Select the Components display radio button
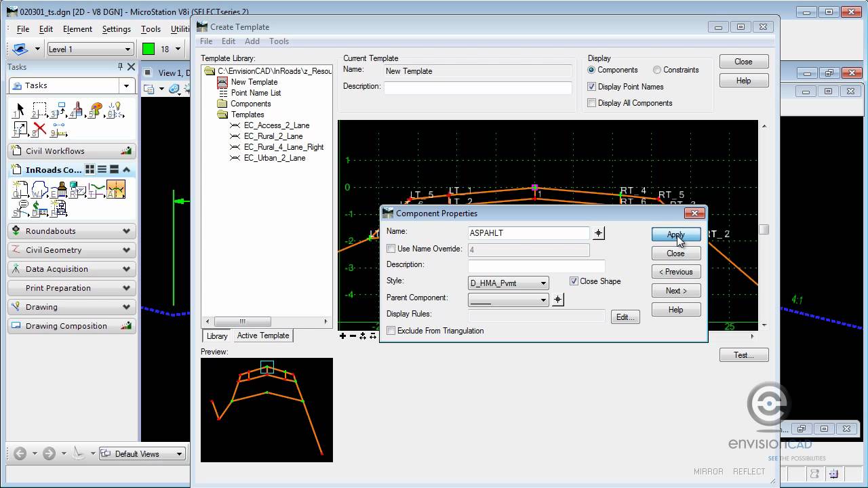Image resolution: width=868 pixels, height=488 pixels. (x=591, y=70)
